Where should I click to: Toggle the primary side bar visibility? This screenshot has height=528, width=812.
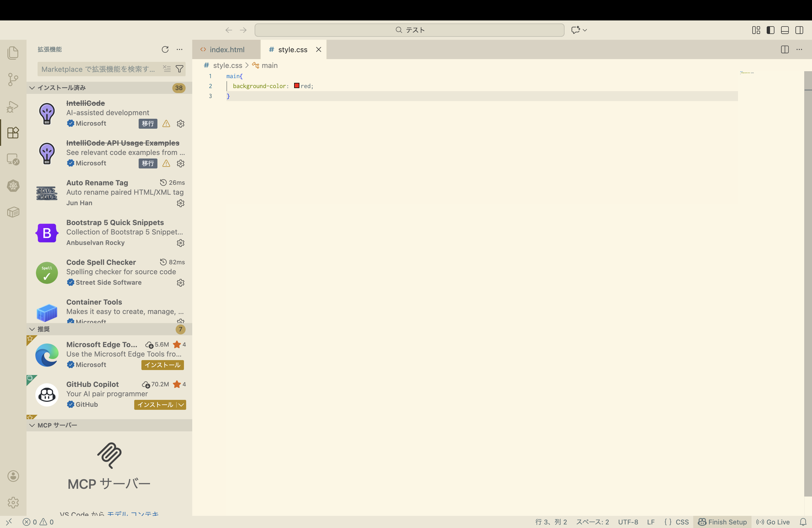click(770, 30)
